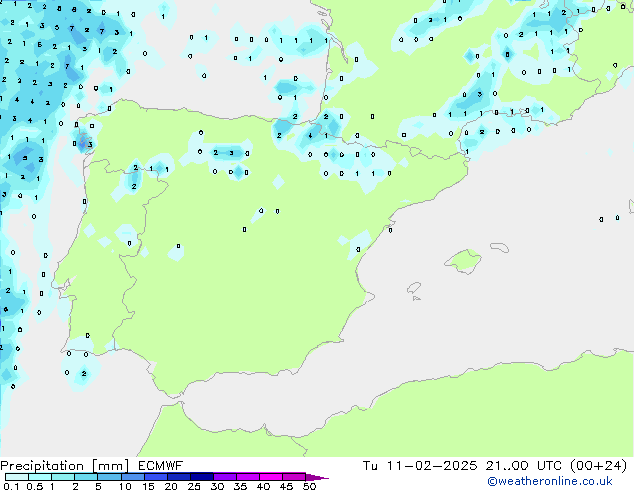Click Menorca island outline on map
634x490 pixels.
coord(500,247)
